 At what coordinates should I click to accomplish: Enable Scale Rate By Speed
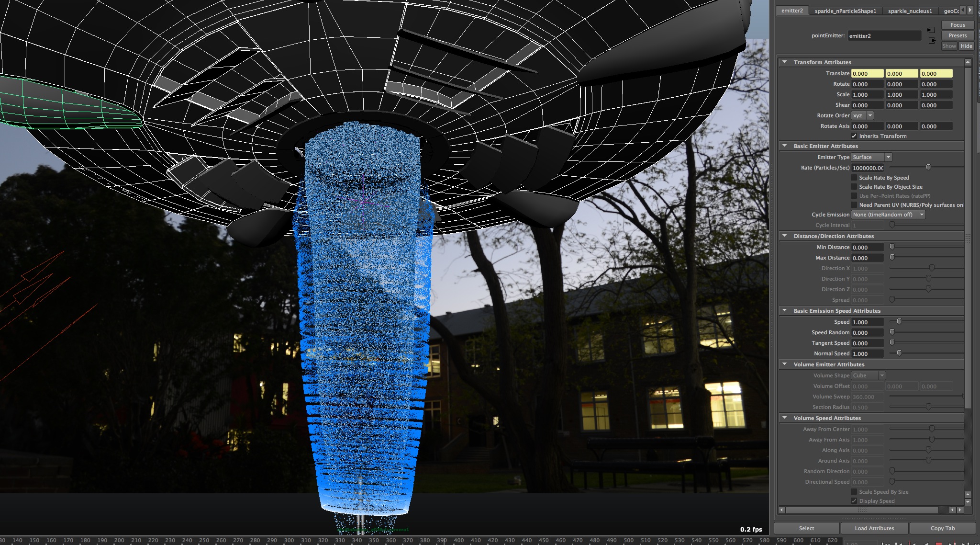click(x=854, y=178)
